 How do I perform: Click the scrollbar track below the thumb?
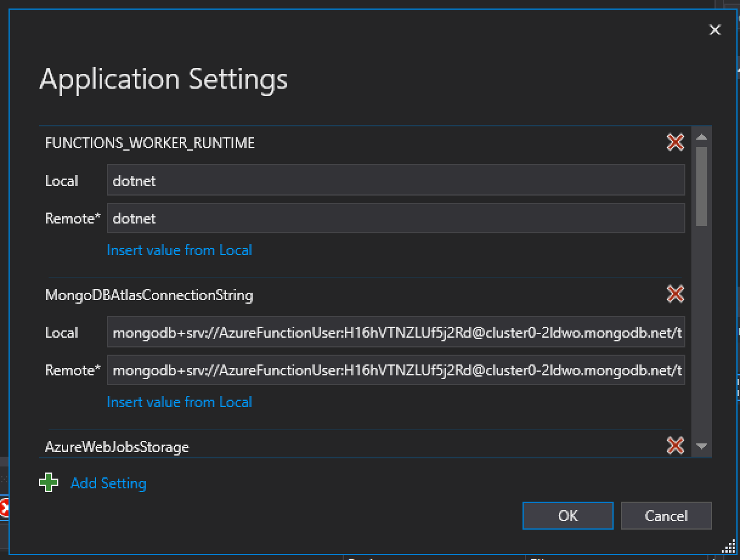702,334
